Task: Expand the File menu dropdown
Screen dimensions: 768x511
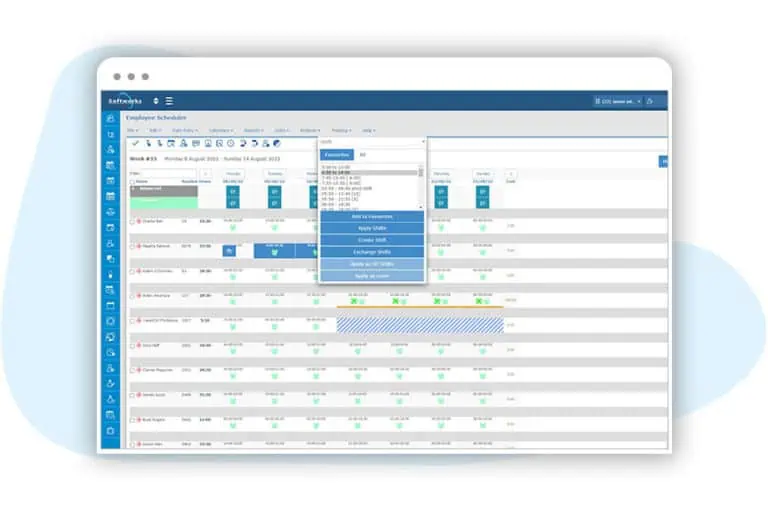Action: (132, 130)
